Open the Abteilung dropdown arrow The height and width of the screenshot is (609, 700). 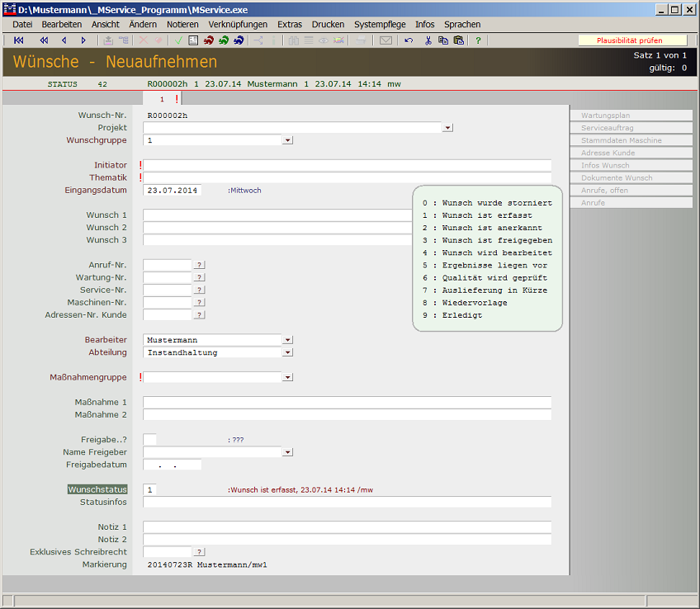tap(287, 352)
